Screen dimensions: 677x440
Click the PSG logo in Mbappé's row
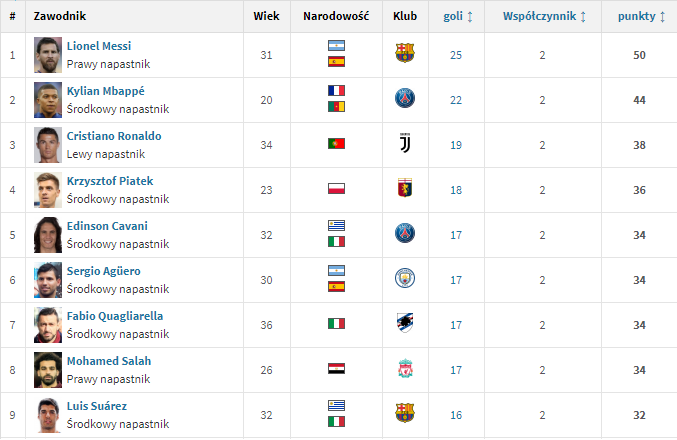pos(405,98)
